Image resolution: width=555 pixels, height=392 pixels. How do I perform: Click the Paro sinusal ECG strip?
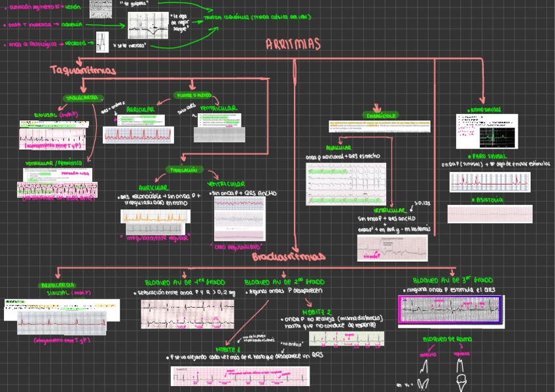[484, 182]
